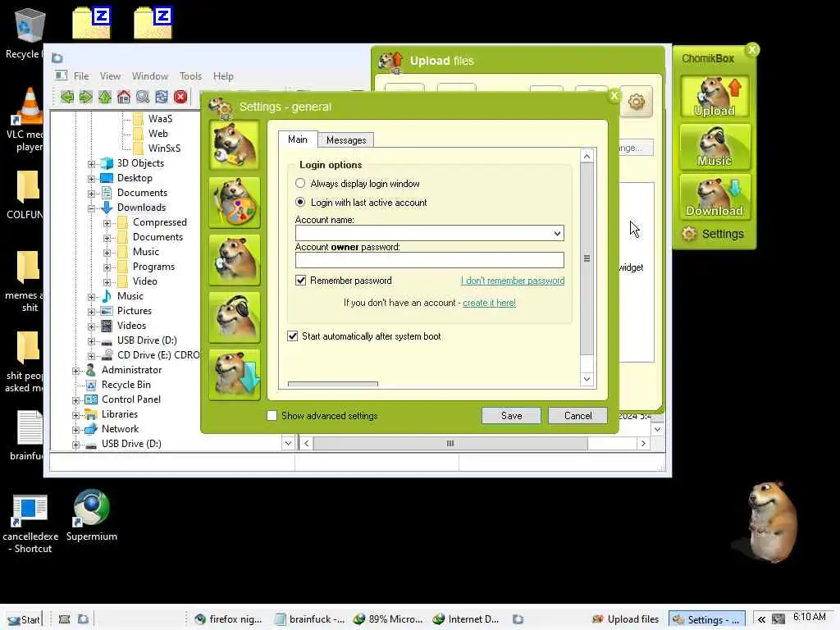Click the red Stop toolbar icon

[180, 97]
